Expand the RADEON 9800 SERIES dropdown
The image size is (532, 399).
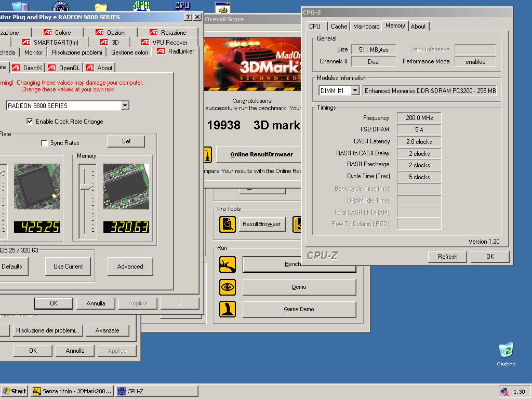pyautogui.click(x=125, y=105)
